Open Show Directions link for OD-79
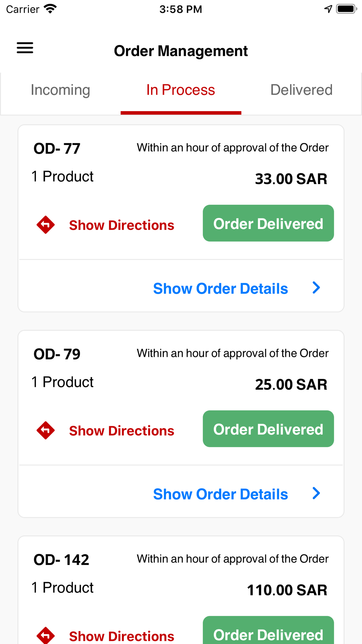 click(x=122, y=431)
